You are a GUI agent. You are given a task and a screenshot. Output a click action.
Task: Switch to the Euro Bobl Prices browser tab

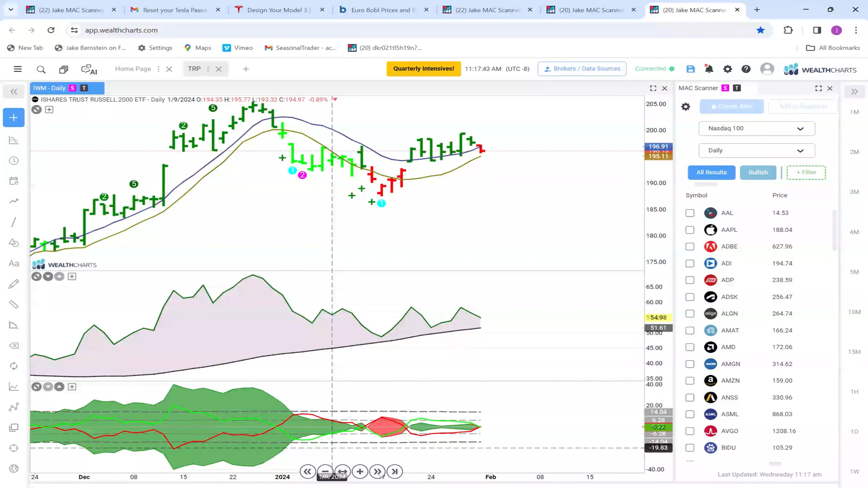click(383, 10)
